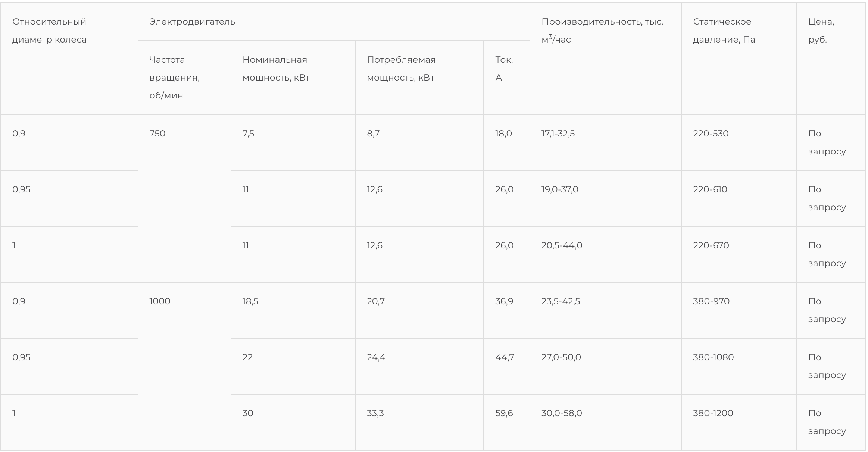Viewport: 868px width, 452px height.
Task: Click the 17,1-32,5 productivity cell
Action: 558,134
